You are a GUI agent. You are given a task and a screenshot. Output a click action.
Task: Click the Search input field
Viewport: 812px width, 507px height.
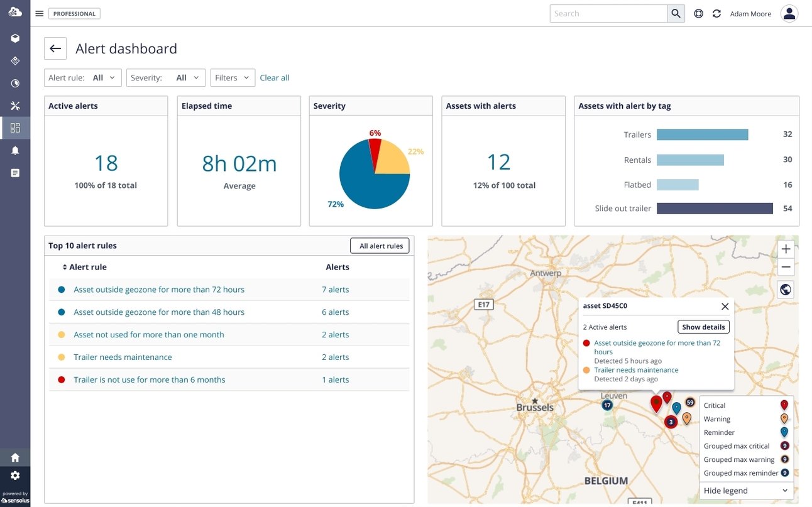608,13
